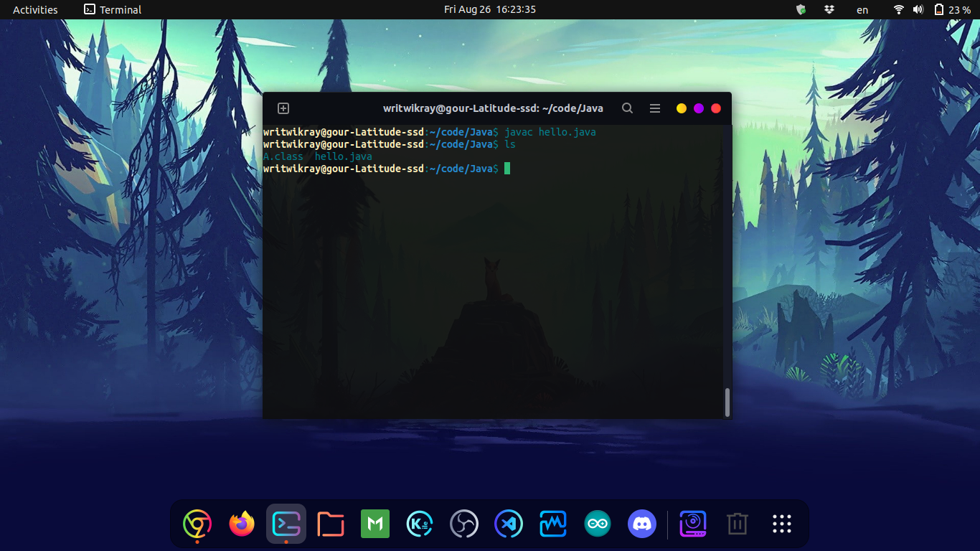
Task: Start the Arduino IDE from the dock
Action: click(x=598, y=524)
